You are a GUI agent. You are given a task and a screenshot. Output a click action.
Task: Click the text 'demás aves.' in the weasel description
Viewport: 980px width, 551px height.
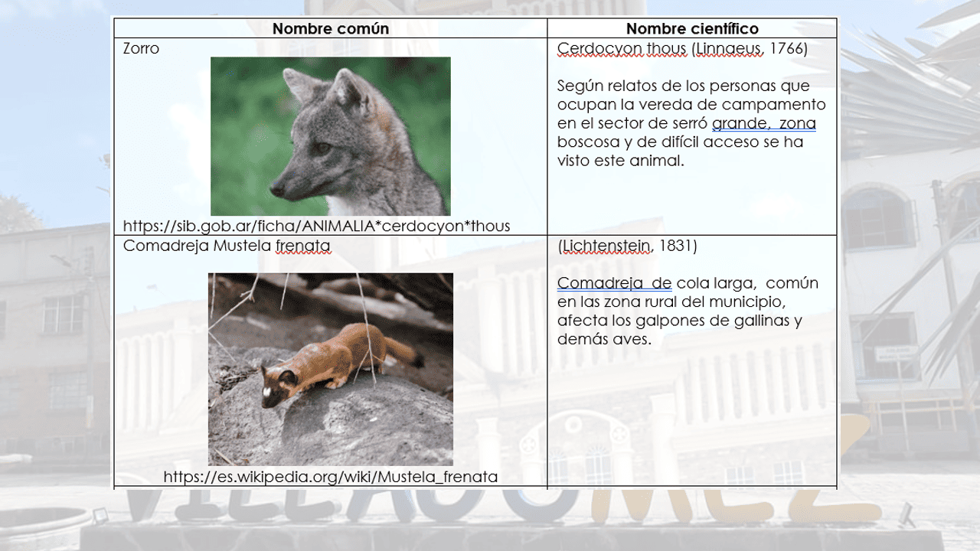point(604,339)
